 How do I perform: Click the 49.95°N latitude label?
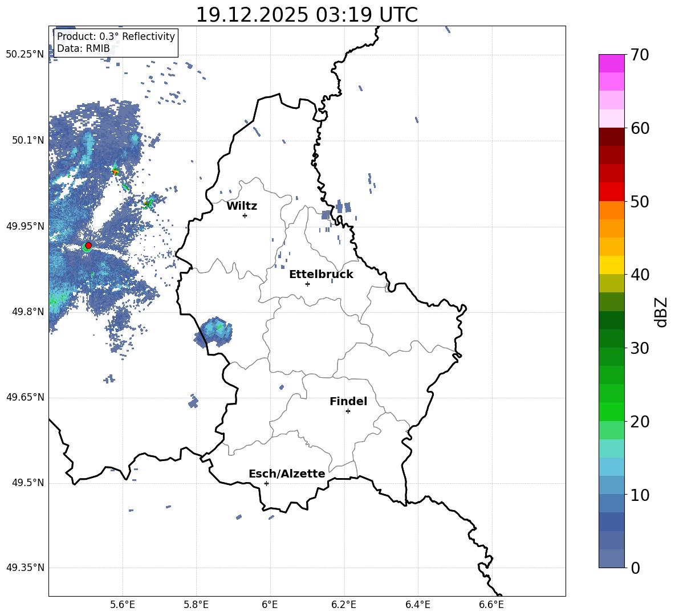pos(25,226)
